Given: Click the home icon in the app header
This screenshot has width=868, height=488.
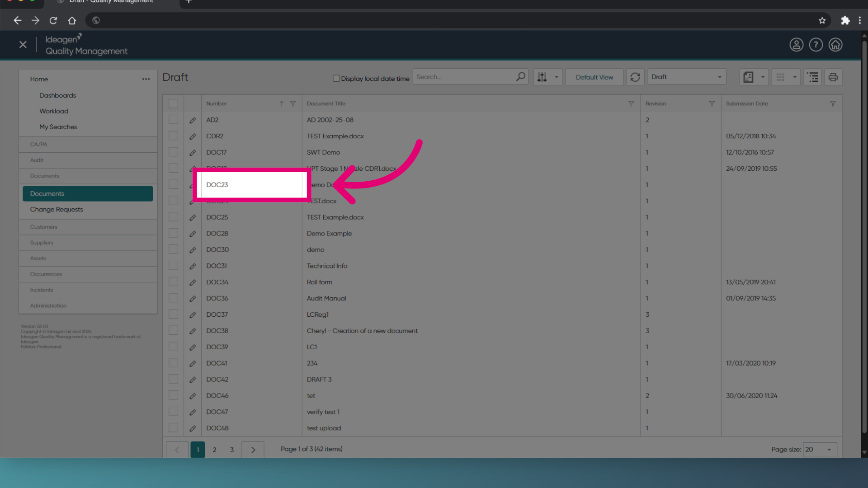Looking at the screenshot, I should (x=835, y=45).
